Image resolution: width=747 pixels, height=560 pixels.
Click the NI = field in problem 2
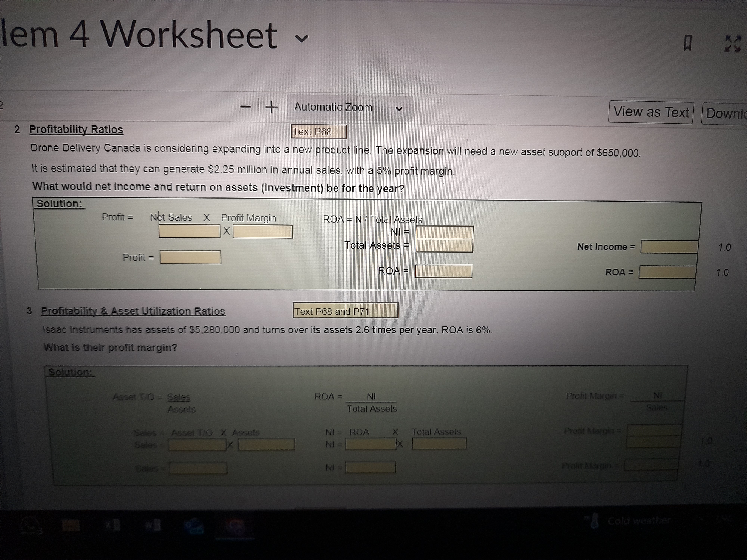pos(444,233)
